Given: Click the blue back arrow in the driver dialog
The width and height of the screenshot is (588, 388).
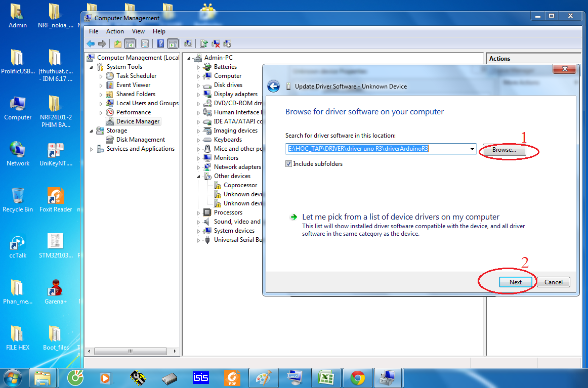Looking at the screenshot, I should tap(273, 86).
